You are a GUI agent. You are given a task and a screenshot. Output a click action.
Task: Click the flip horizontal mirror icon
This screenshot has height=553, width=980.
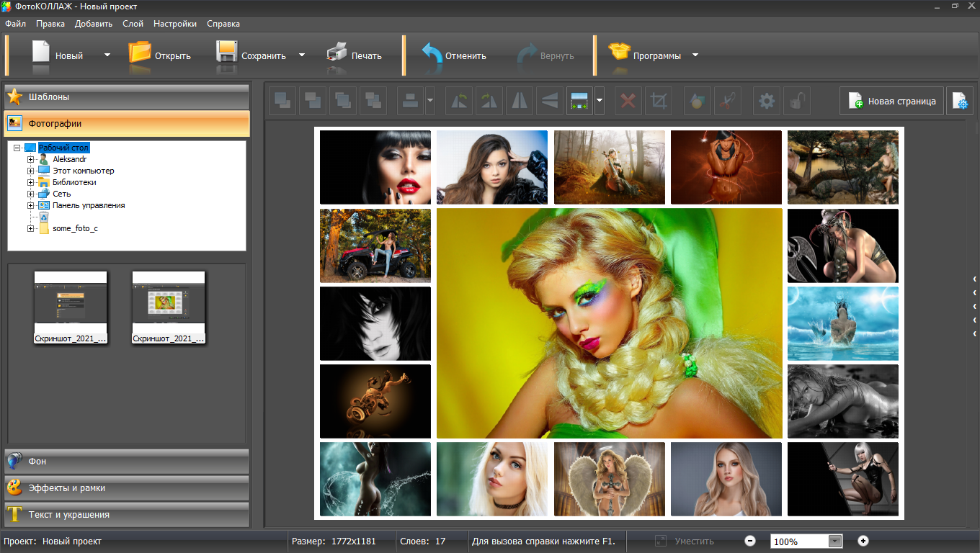(519, 102)
